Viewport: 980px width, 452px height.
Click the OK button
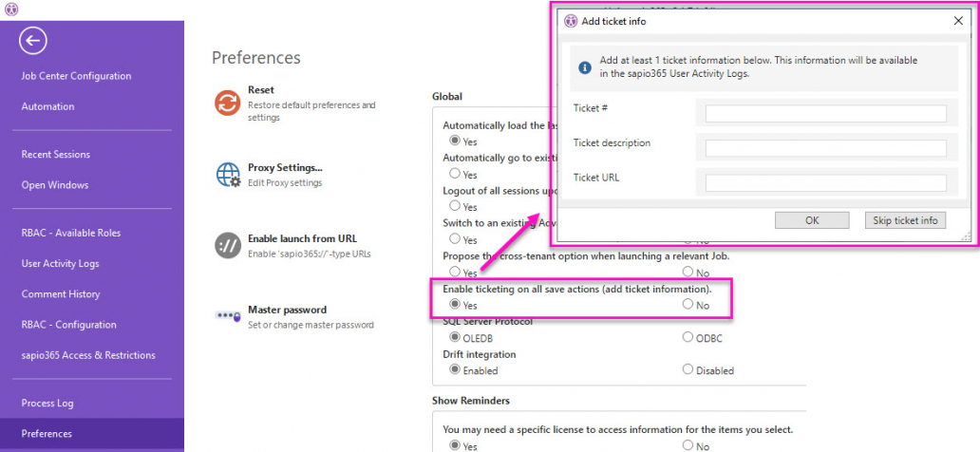(812, 220)
